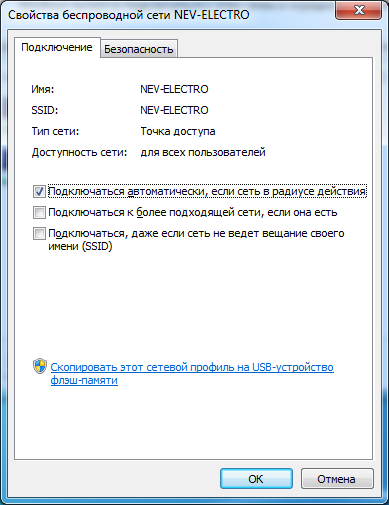The width and height of the screenshot is (389, 505).
Task: Click the Имя value NEV-ELECTRO
Action: pos(174,89)
